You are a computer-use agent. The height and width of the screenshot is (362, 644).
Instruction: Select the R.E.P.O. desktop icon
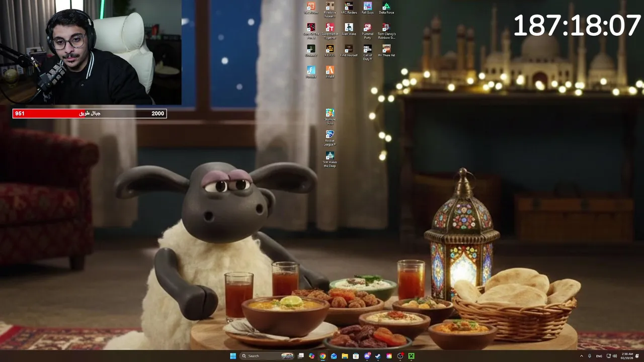click(x=330, y=51)
